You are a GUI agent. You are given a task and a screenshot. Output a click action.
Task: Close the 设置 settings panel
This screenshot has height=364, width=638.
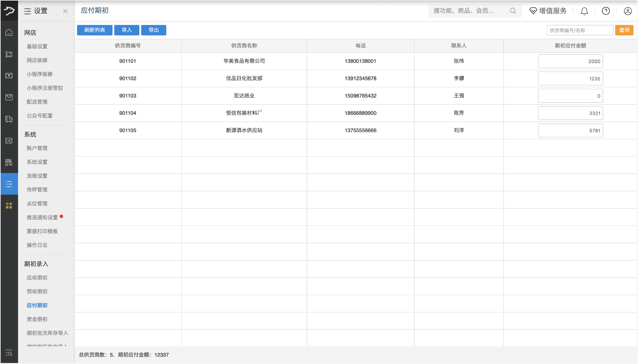[65, 11]
